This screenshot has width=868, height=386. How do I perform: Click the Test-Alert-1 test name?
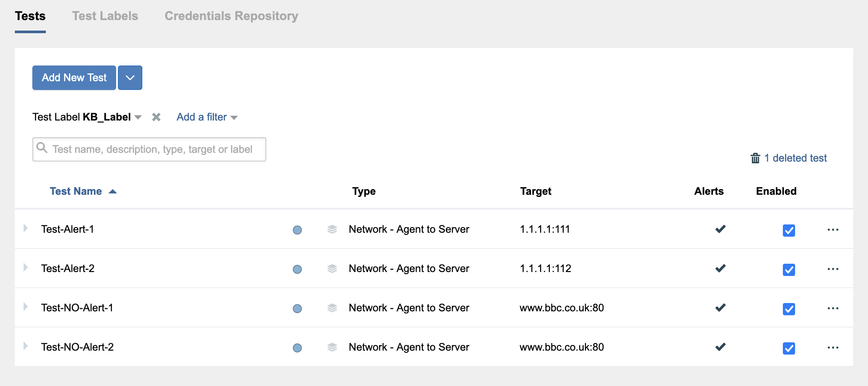[68, 229]
